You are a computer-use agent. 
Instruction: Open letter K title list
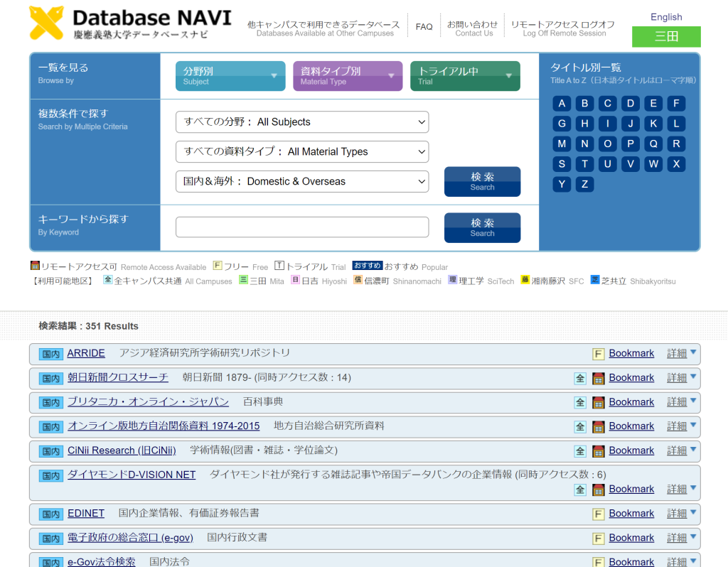pyautogui.click(x=653, y=124)
